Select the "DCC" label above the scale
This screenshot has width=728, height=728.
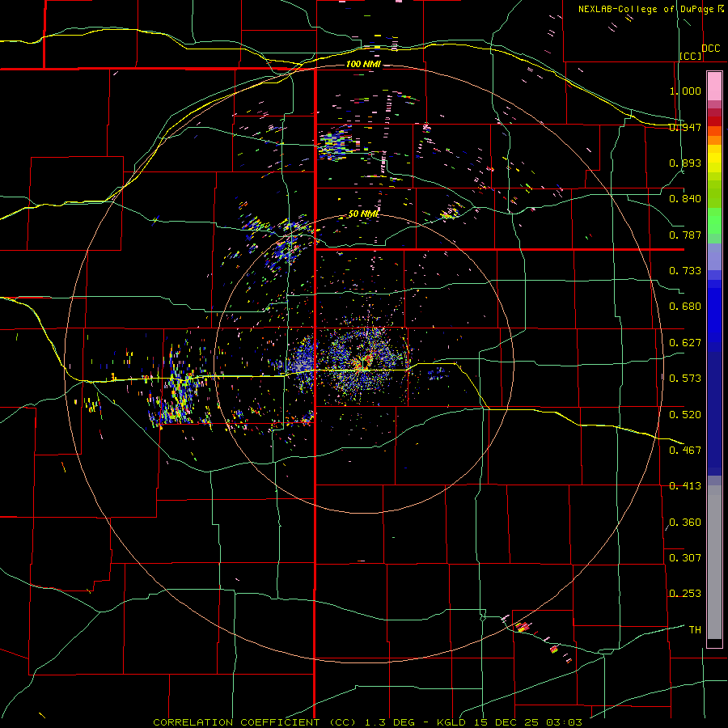coord(710,49)
